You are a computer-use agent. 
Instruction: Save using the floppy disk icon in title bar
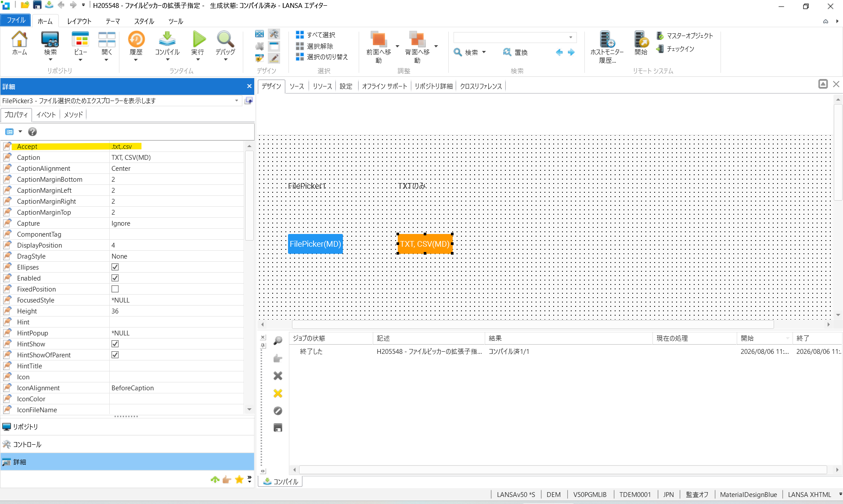point(37,5)
